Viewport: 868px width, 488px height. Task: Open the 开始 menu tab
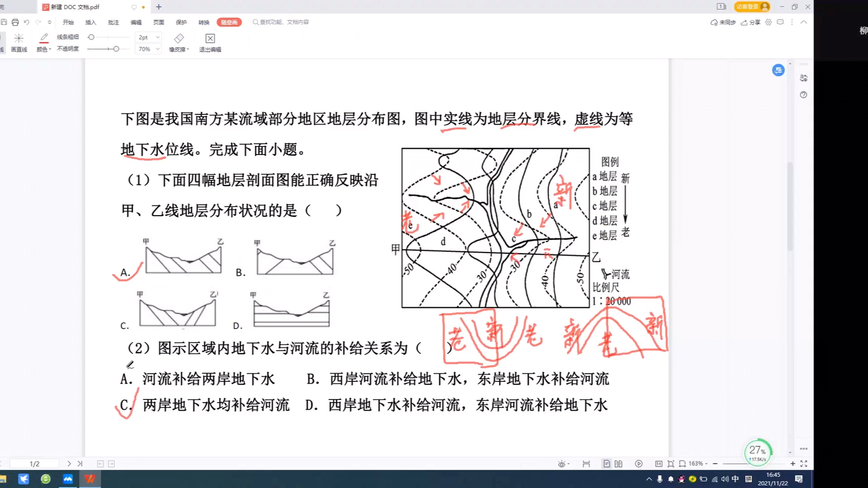[x=68, y=22]
